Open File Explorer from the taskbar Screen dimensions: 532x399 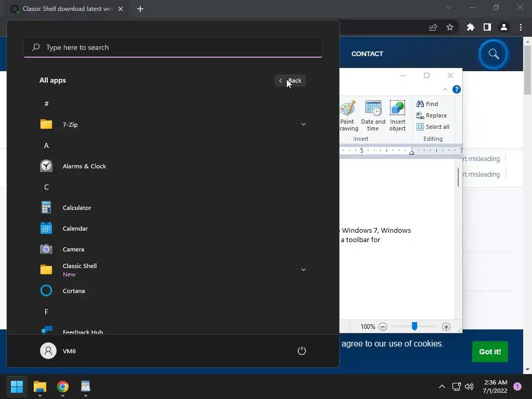tap(40, 387)
